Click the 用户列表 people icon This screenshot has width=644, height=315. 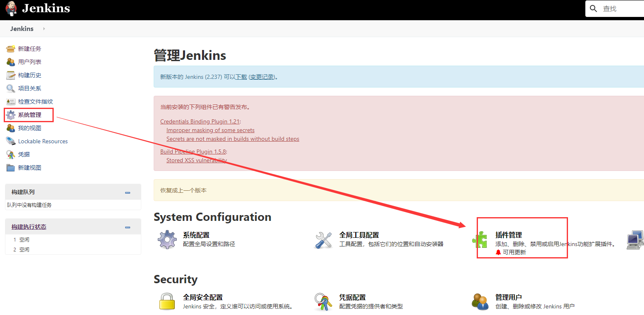coord(11,62)
